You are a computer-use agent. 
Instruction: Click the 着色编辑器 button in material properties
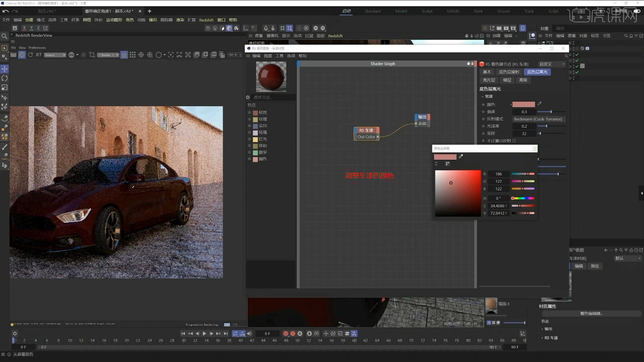(x=592, y=313)
